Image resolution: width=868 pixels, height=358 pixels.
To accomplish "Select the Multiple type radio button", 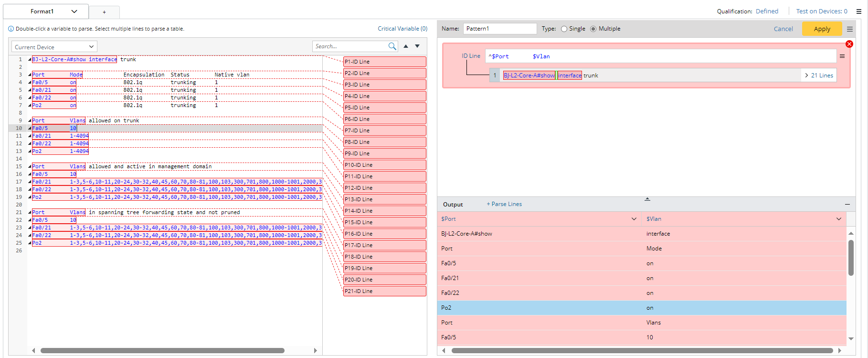I will 593,29.
